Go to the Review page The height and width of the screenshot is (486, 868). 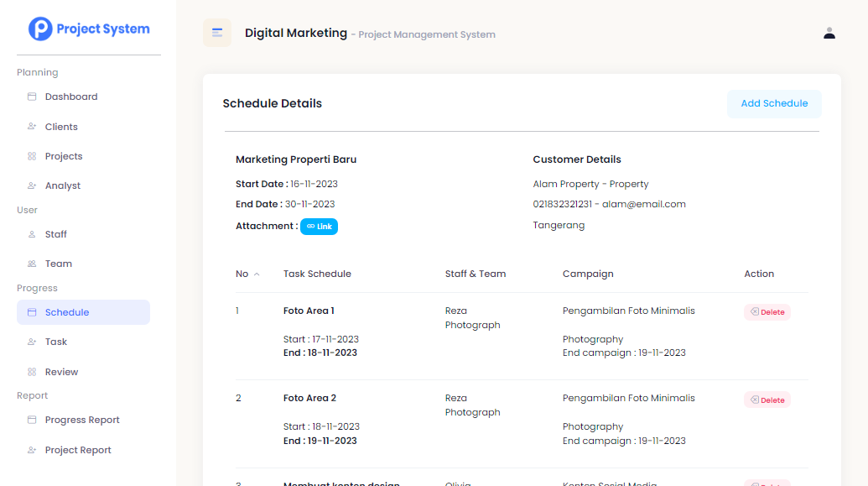pos(83,372)
